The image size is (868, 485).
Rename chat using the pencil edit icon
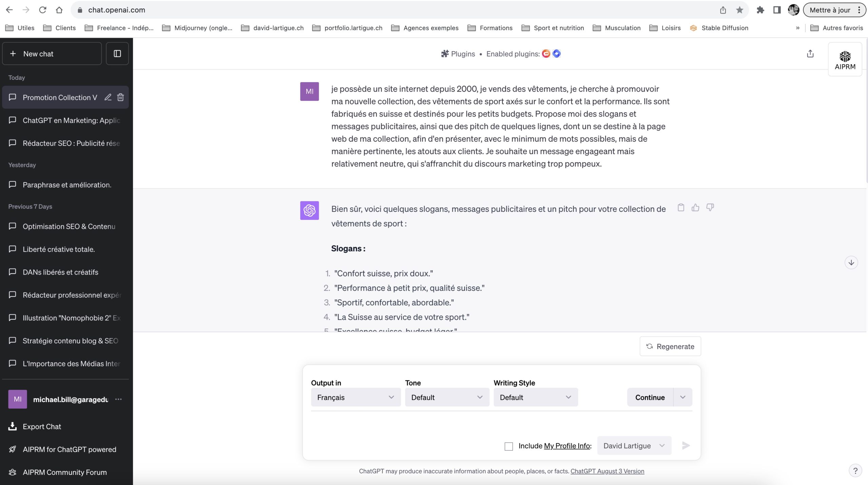108,97
